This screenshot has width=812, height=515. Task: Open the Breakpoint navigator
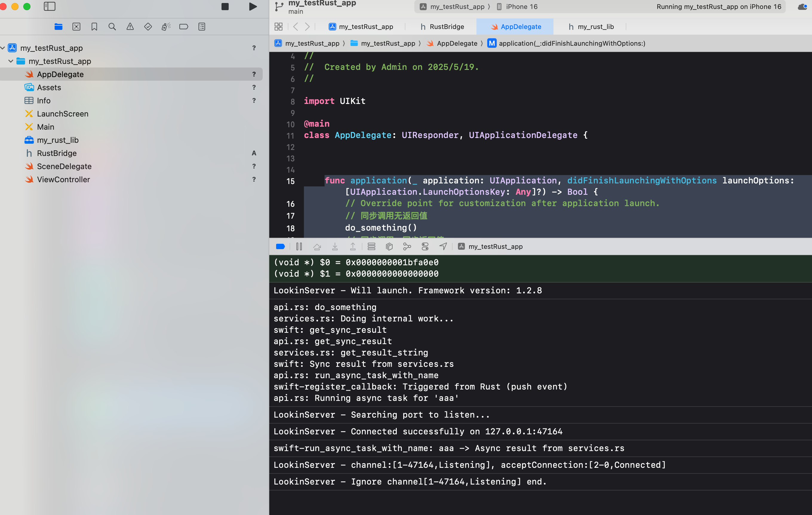[184, 27]
